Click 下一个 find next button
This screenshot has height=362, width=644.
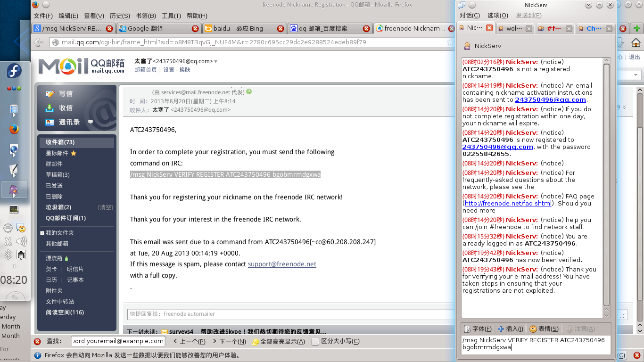tap(230, 341)
